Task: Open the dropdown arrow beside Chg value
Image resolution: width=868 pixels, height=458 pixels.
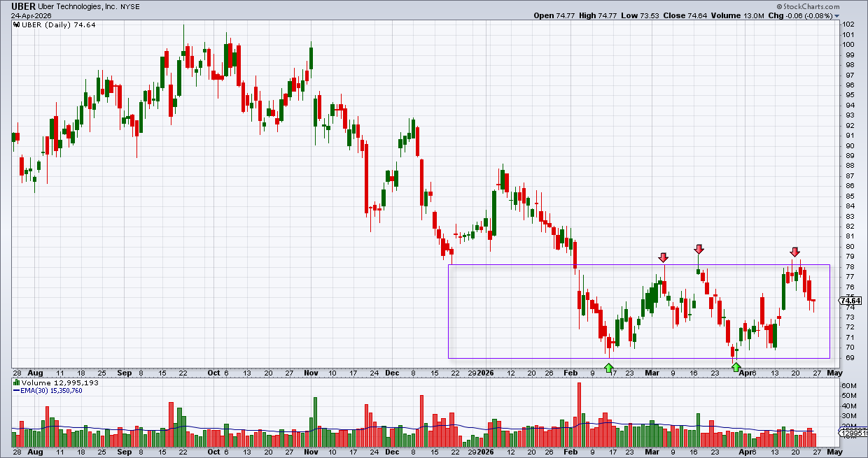Action: tap(836, 16)
